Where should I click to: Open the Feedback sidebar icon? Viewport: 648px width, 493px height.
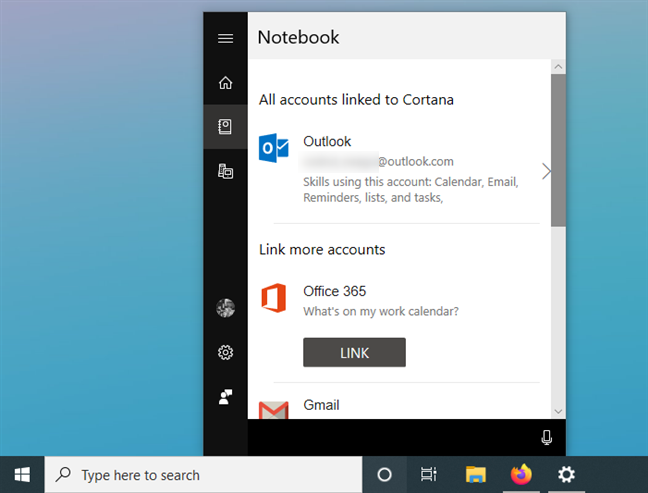click(225, 397)
